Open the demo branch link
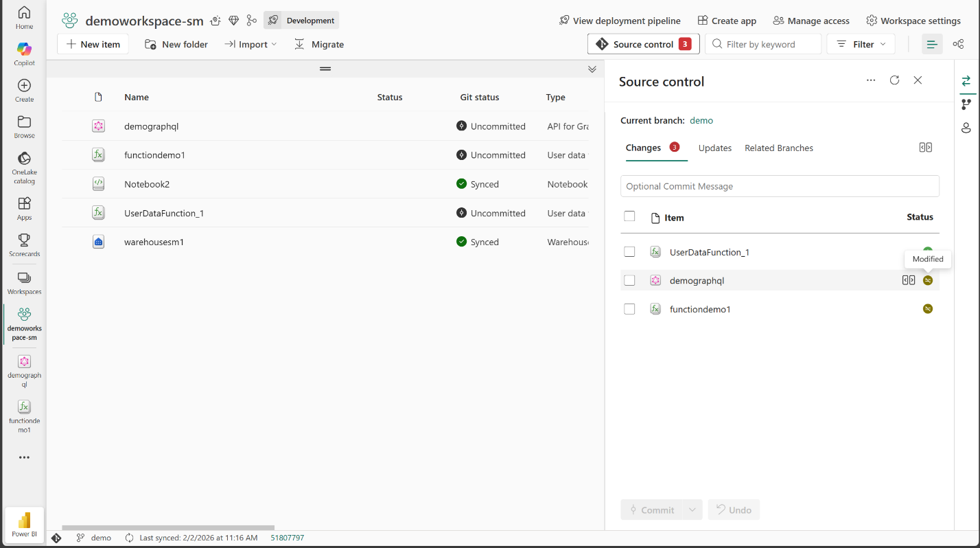Image resolution: width=980 pixels, height=548 pixels. pyautogui.click(x=701, y=120)
